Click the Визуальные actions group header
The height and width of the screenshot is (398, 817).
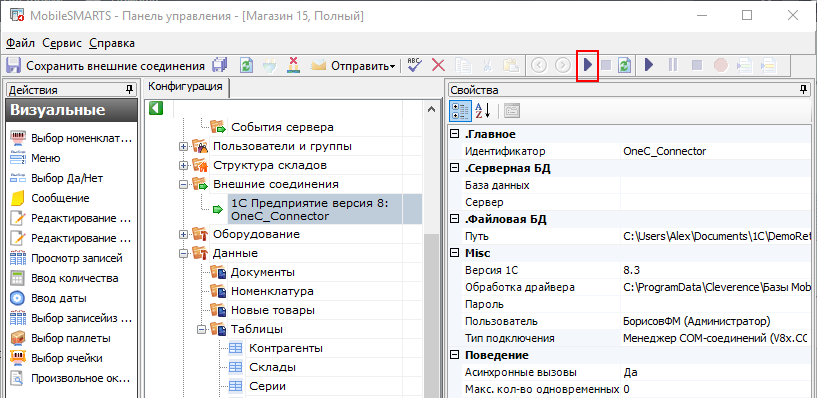coord(71,110)
